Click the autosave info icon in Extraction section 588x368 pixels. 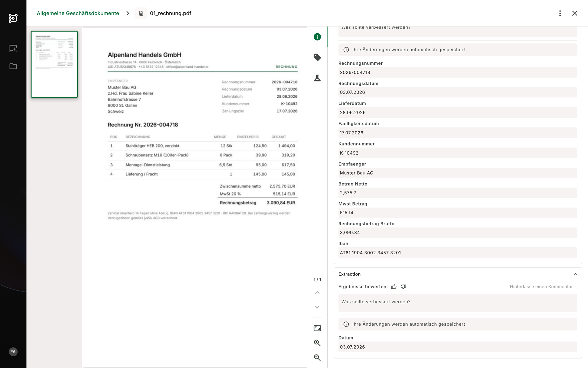[346, 324]
